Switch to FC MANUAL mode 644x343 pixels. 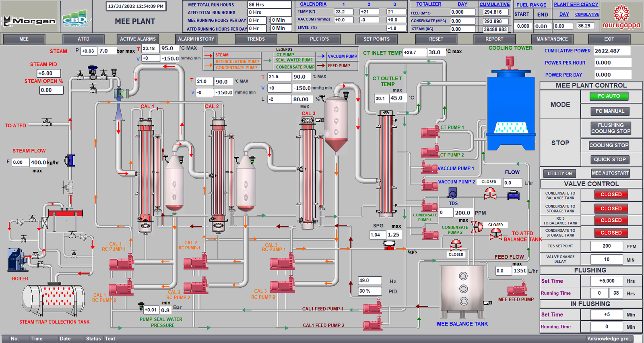point(609,111)
